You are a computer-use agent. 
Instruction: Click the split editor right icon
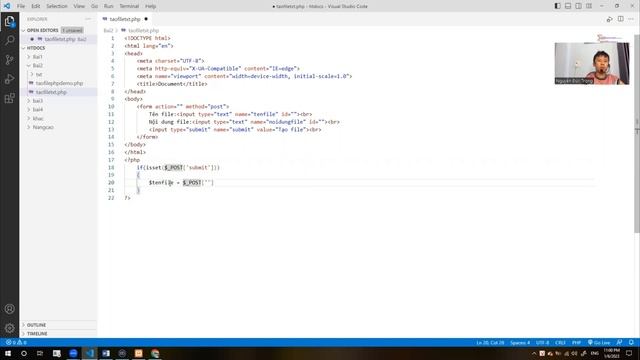coord(620,19)
